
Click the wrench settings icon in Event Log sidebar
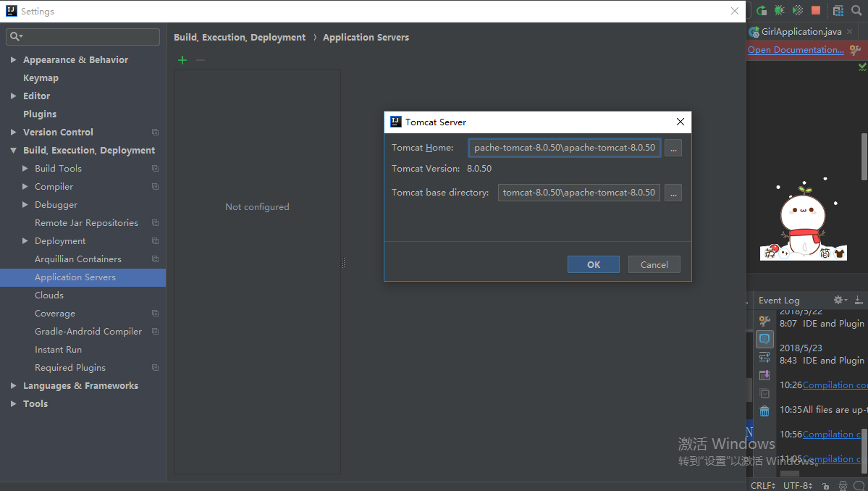(x=764, y=321)
